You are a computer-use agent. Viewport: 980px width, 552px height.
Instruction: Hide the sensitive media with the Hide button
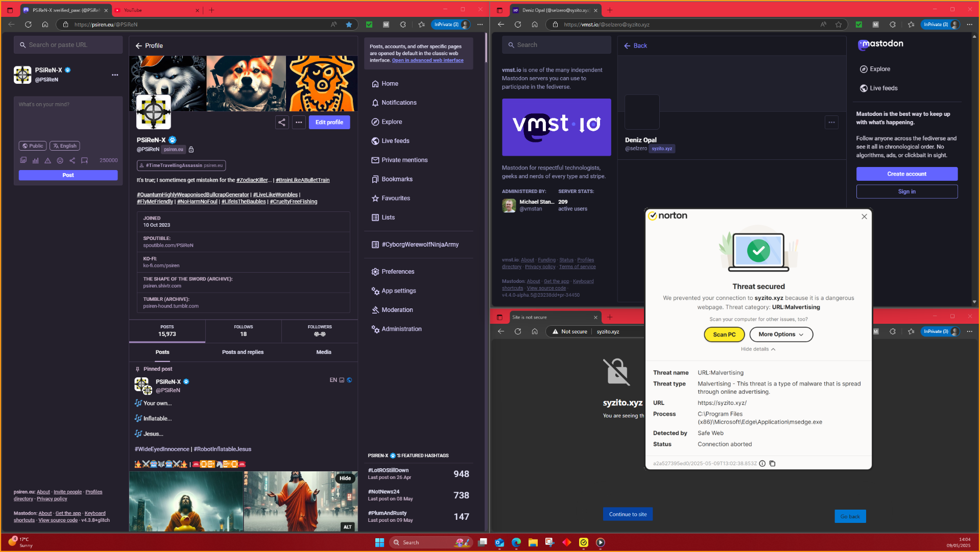[x=345, y=478]
